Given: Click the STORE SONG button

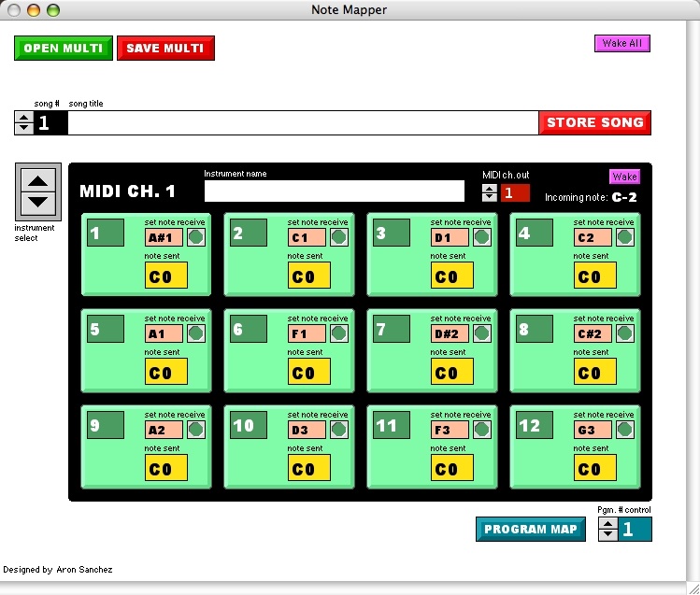Looking at the screenshot, I should click(x=594, y=122).
